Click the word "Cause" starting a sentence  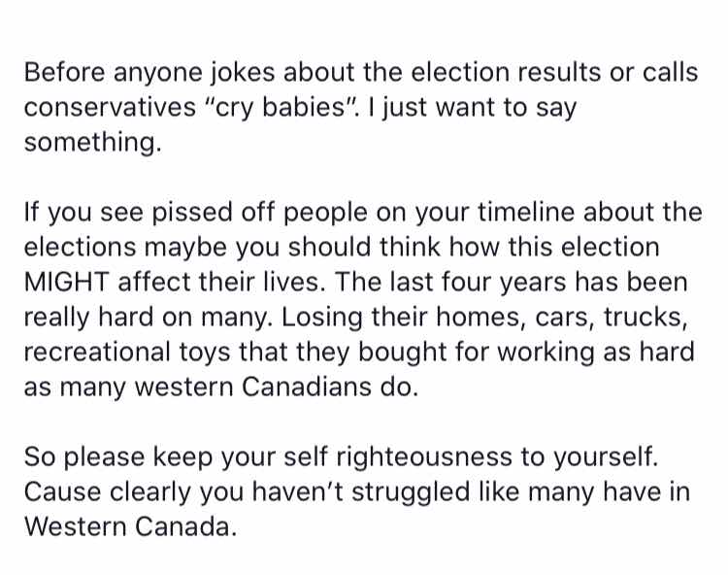[62, 491]
